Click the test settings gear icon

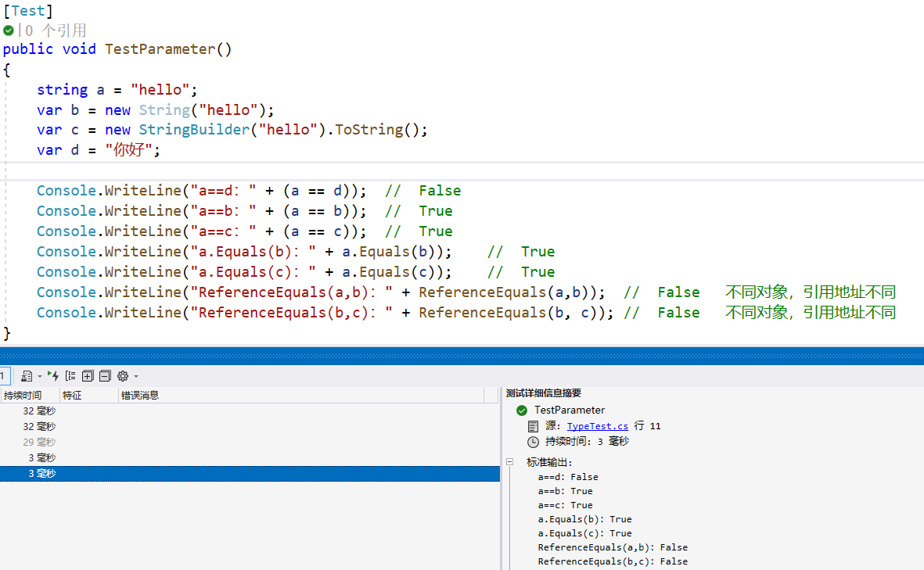click(123, 376)
